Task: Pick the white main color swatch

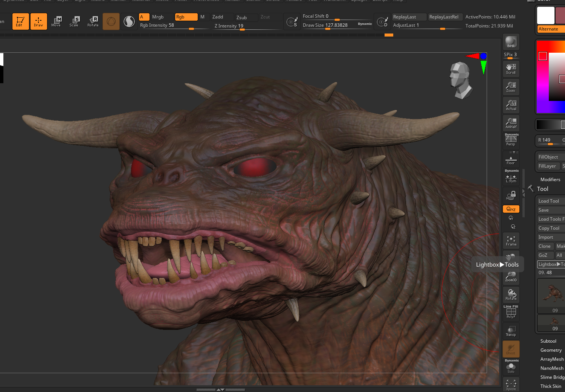Action: pos(545,15)
